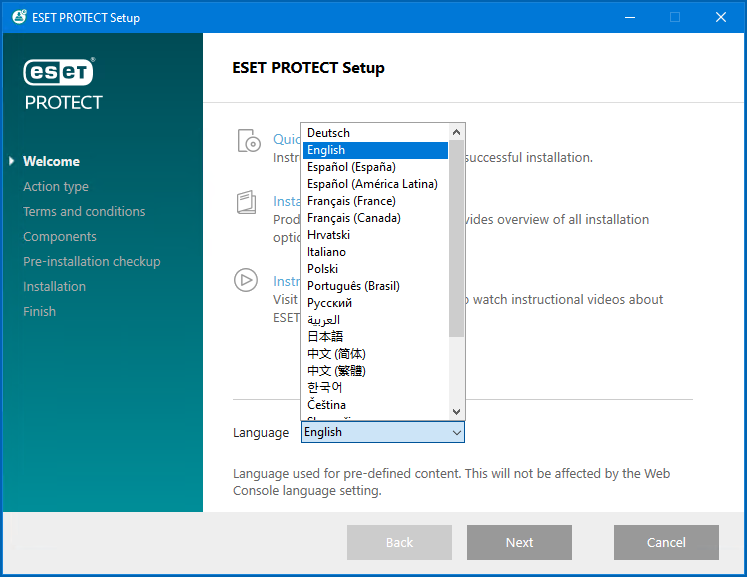Pick Français (Canada) from the list
The image size is (747, 577).
point(353,218)
